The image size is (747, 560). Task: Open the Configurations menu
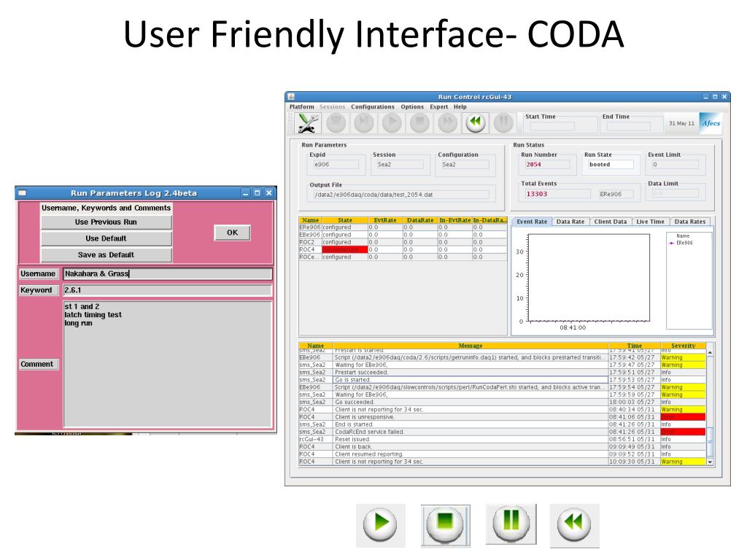click(x=373, y=106)
